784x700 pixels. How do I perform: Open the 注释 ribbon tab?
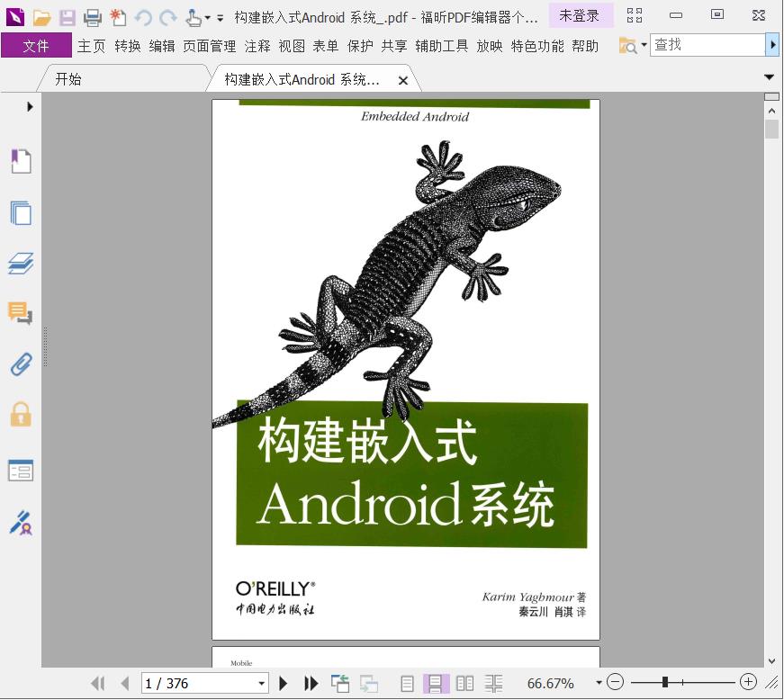pos(257,46)
